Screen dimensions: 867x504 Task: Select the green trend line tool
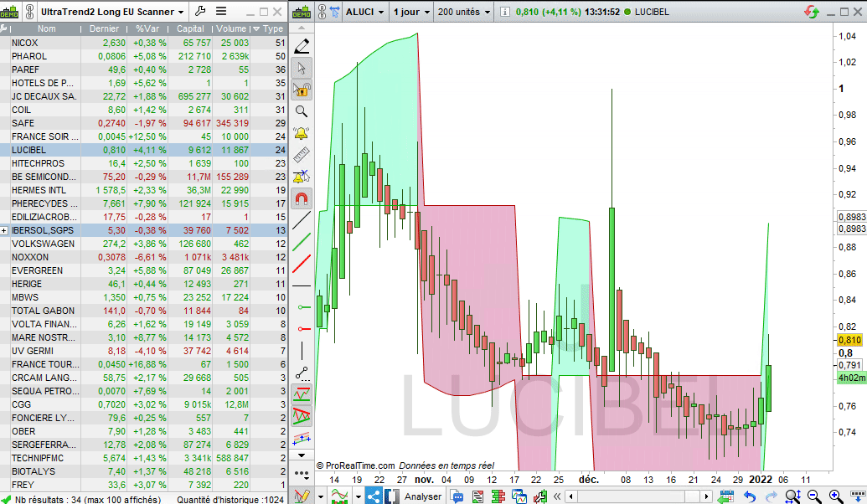coord(302,242)
